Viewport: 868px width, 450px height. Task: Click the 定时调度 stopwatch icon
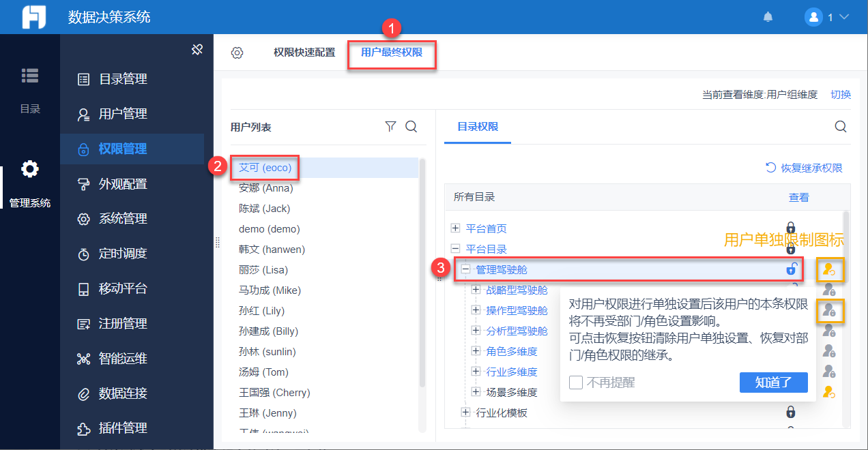click(83, 254)
